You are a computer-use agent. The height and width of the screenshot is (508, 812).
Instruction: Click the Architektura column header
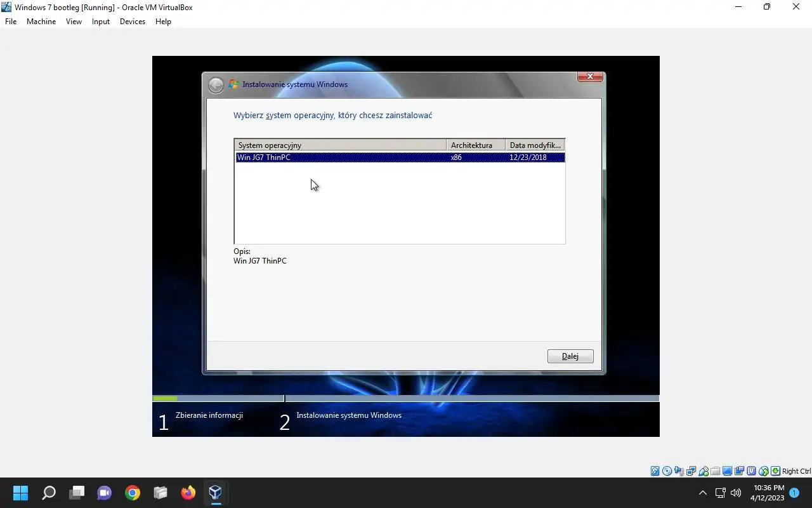[476, 145]
